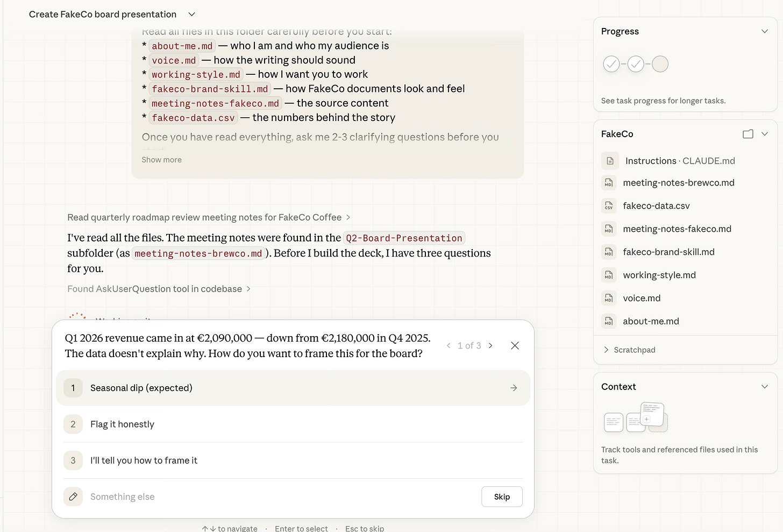Click the voice.md code tag in message
The image size is (783, 532).
click(x=174, y=60)
